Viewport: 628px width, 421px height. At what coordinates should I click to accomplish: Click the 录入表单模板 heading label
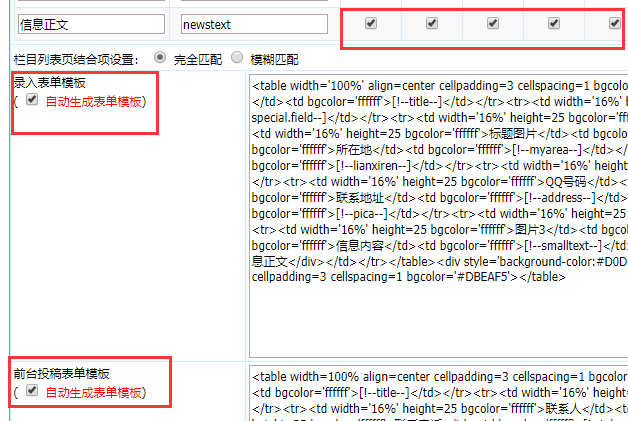(47, 83)
